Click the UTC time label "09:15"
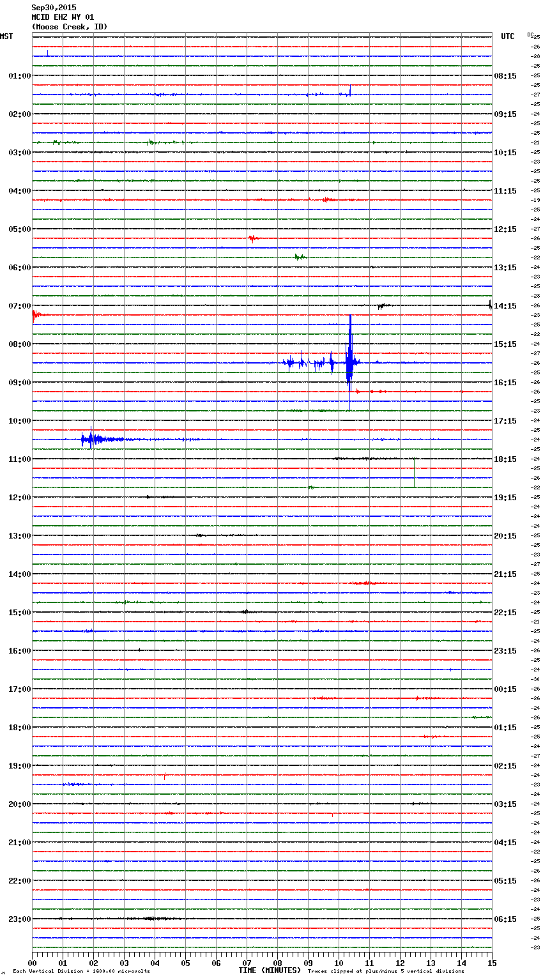Viewport: 543px width, 980px height. 505,114
